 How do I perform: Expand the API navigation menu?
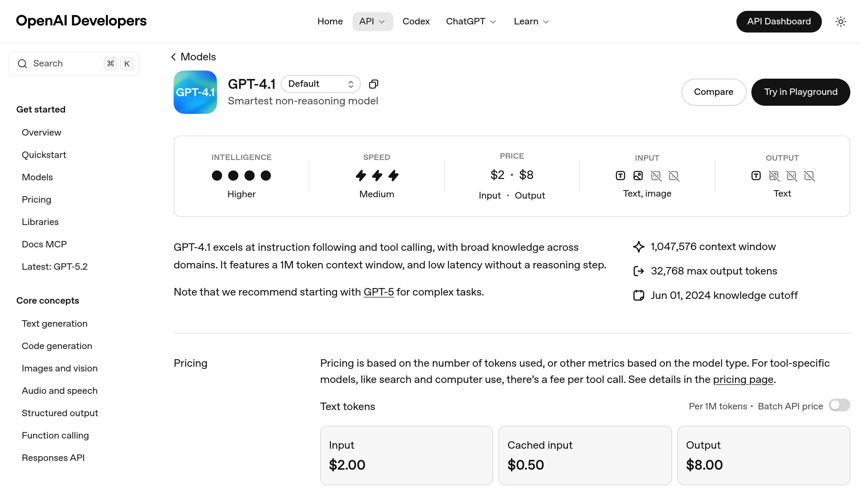pyautogui.click(x=372, y=22)
